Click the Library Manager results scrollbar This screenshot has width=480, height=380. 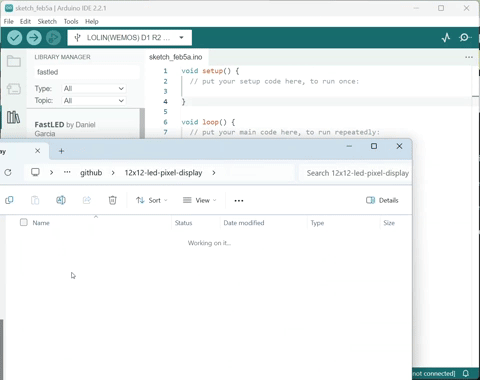[142, 123]
